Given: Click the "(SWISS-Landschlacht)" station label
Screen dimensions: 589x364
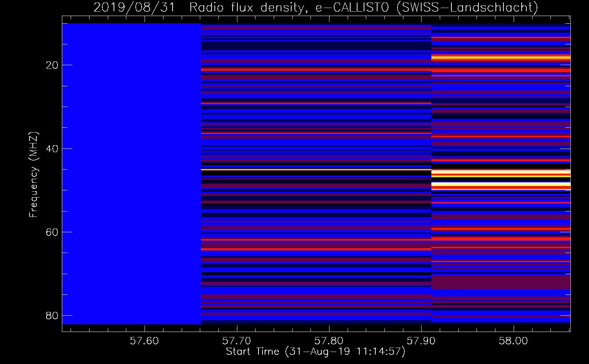Looking at the screenshot, I should [x=467, y=7].
